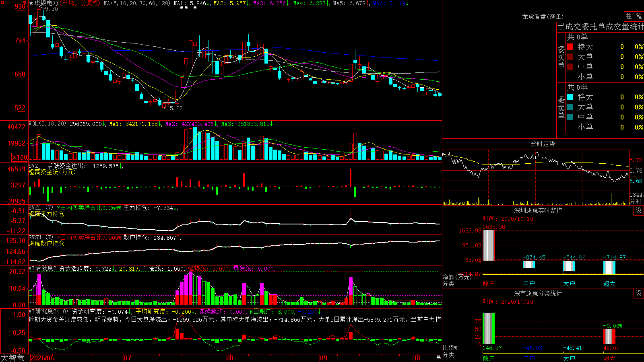The image size is (644, 362).
Task: Open SVSH (7) 散户持仓 indicator label
Action: 41,238
